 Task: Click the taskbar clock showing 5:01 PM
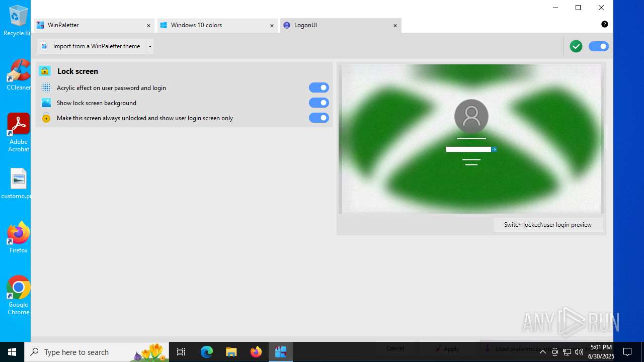601,352
